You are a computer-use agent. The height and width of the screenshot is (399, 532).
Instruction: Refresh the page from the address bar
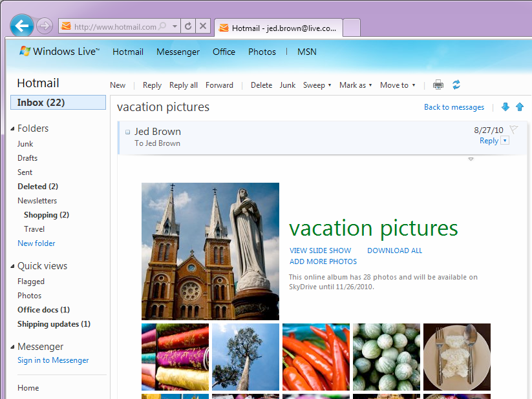187,26
